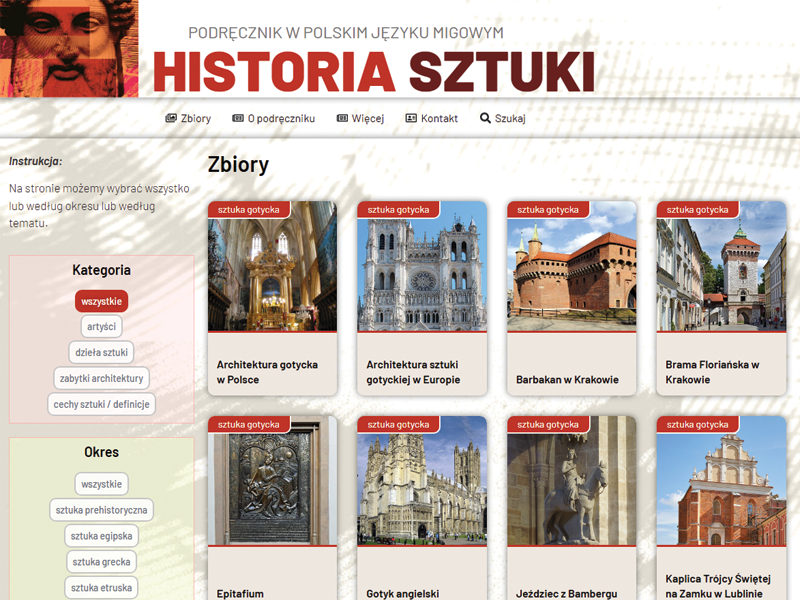This screenshot has height=600, width=800.
Task: Filter by 'cechy sztuki / definicje'
Action: (102, 405)
